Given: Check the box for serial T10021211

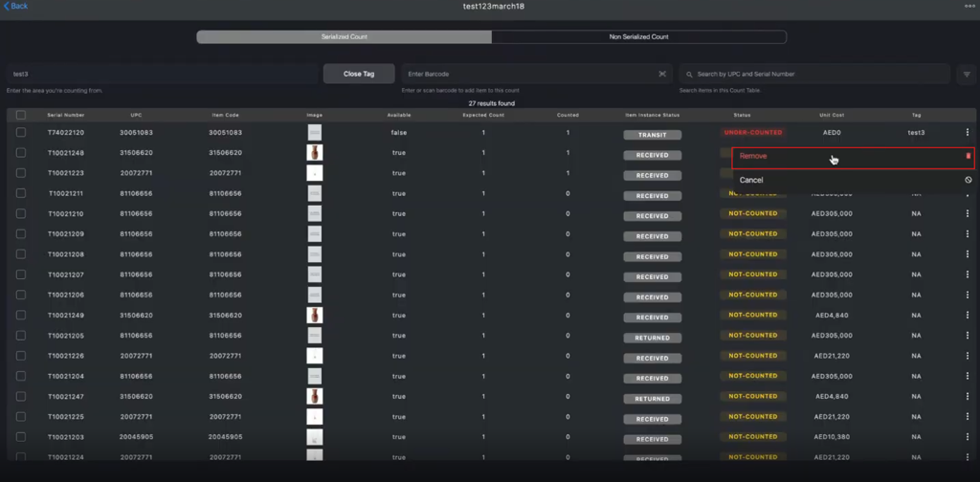Looking at the screenshot, I should point(21,193).
